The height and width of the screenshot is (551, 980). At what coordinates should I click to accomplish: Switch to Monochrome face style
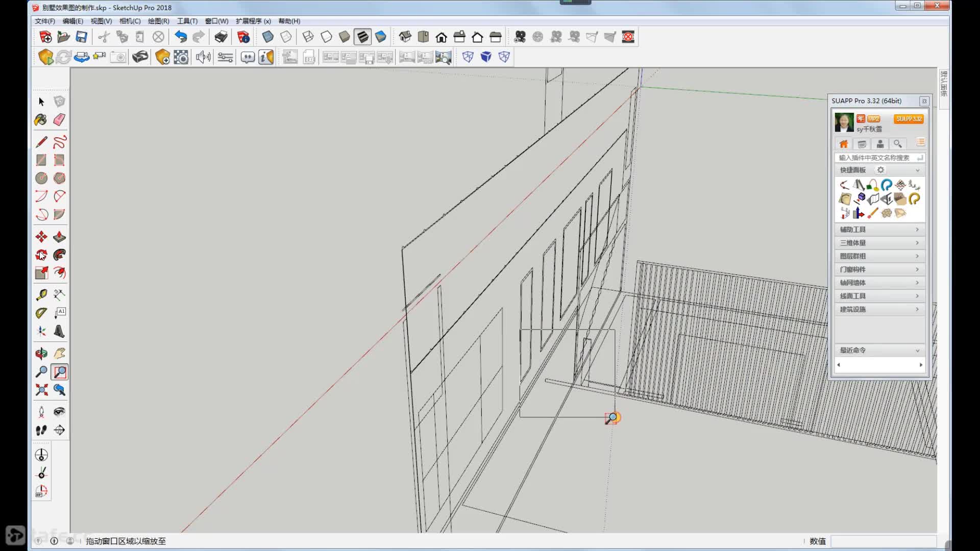[381, 37]
